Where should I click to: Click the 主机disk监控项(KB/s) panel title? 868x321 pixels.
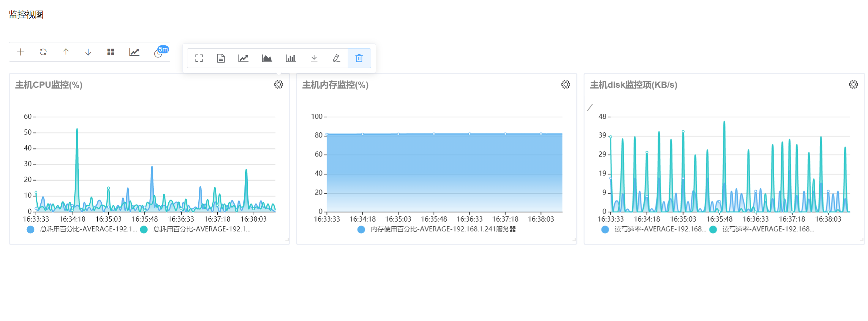point(633,85)
